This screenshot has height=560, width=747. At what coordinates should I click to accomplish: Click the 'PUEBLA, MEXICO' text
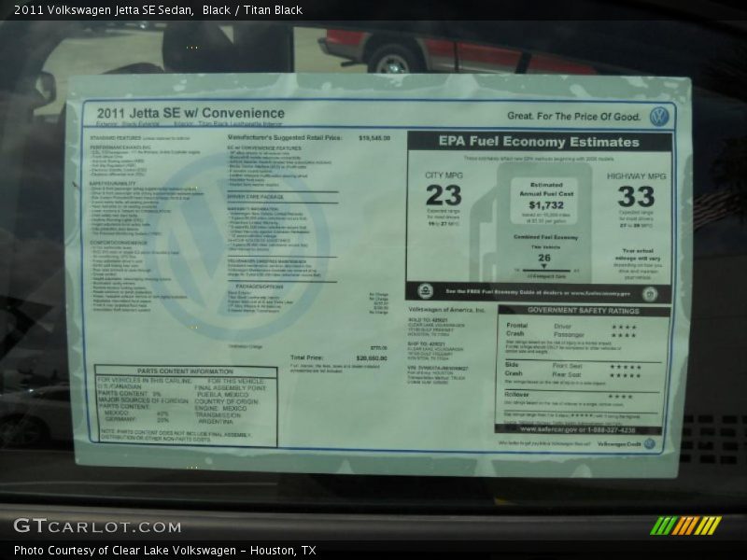tap(223, 395)
